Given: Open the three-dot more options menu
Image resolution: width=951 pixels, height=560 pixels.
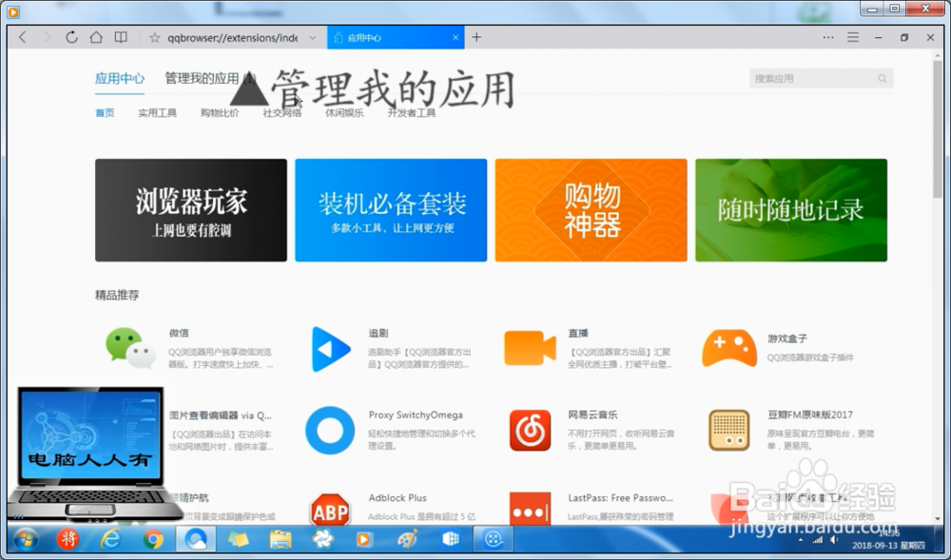Looking at the screenshot, I should click(x=828, y=38).
